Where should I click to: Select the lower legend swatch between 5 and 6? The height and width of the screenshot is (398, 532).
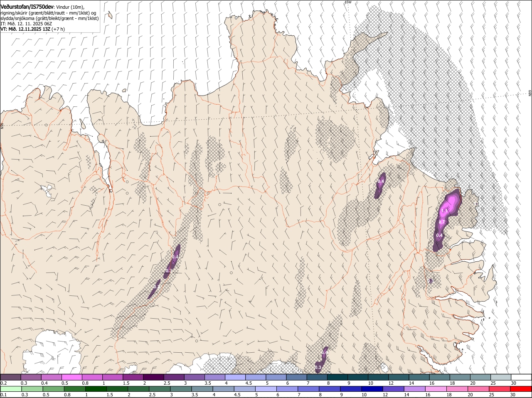coord(266,389)
